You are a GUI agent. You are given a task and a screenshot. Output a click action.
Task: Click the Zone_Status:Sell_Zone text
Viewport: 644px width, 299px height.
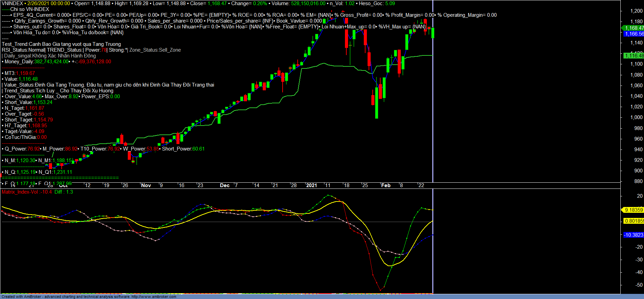pyautogui.click(x=155, y=50)
